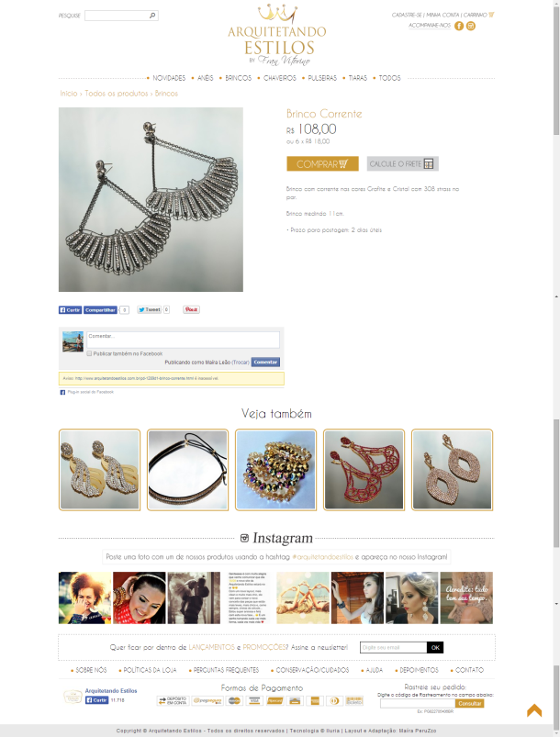Click the Tweet share button
Image resolution: width=560 pixels, height=737 pixels.
[150, 309]
